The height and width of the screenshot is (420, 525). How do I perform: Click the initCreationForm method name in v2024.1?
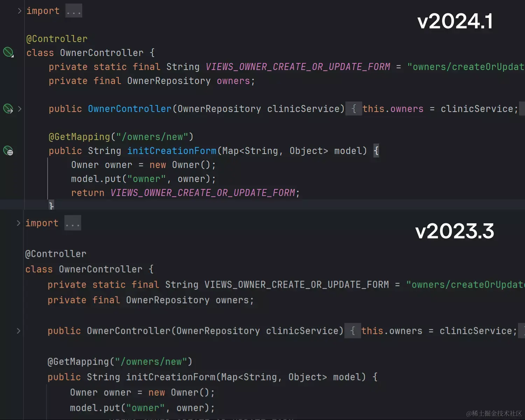coord(171,150)
